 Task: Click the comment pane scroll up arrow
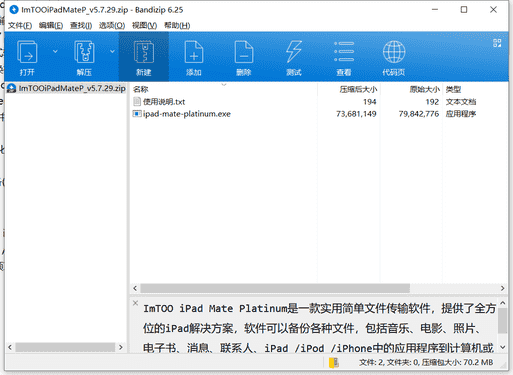point(503,303)
